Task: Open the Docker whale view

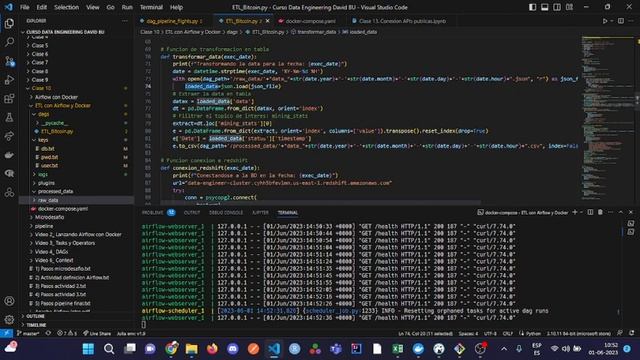Action: pyautogui.click(x=9, y=155)
